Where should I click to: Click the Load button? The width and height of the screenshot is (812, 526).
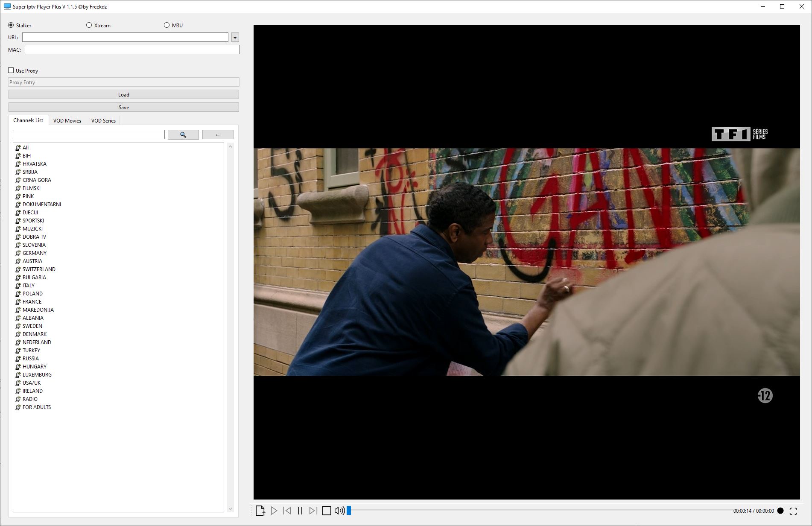[124, 95]
